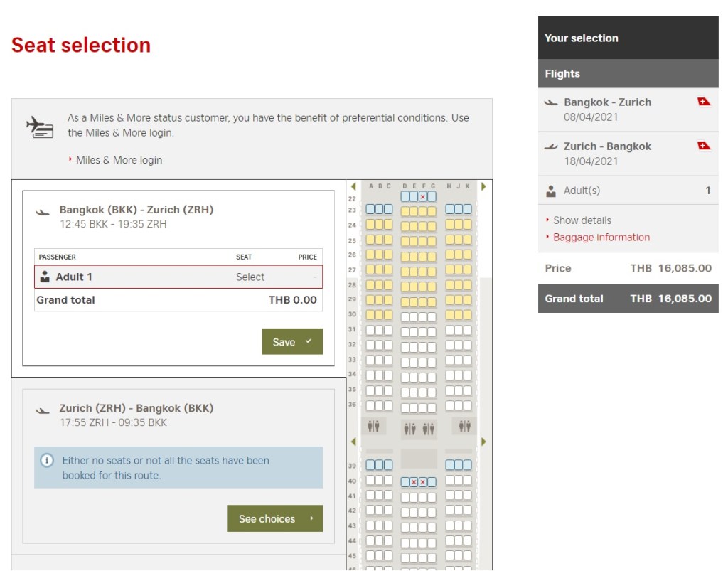Click the Save button
The height and width of the screenshot is (571, 728).
pos(291,341)
